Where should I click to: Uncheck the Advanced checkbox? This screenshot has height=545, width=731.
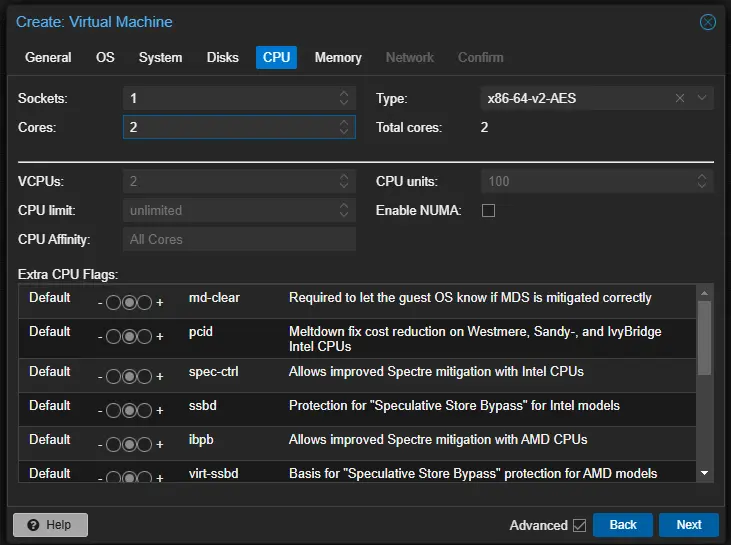(578, 525)
